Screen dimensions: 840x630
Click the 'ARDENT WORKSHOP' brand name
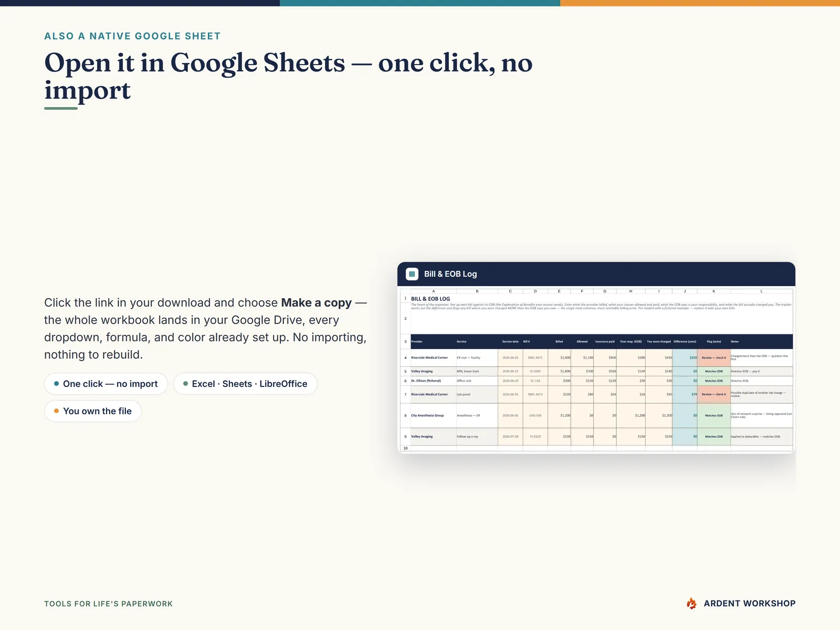[x=750, y=604]
